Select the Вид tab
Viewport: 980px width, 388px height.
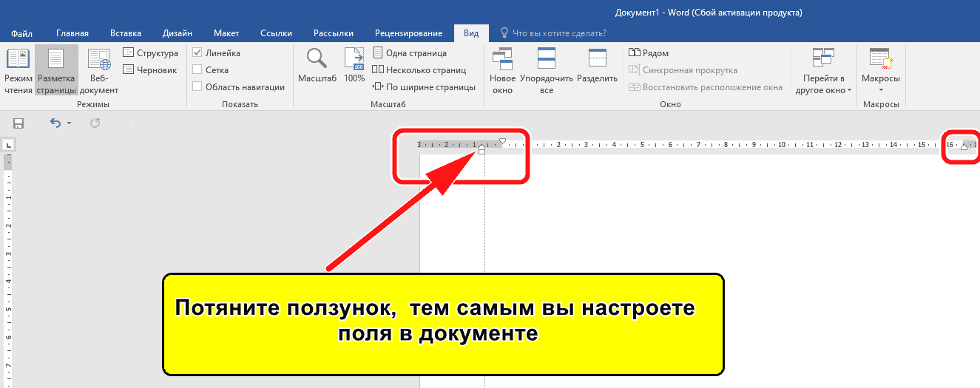(471, 33)
